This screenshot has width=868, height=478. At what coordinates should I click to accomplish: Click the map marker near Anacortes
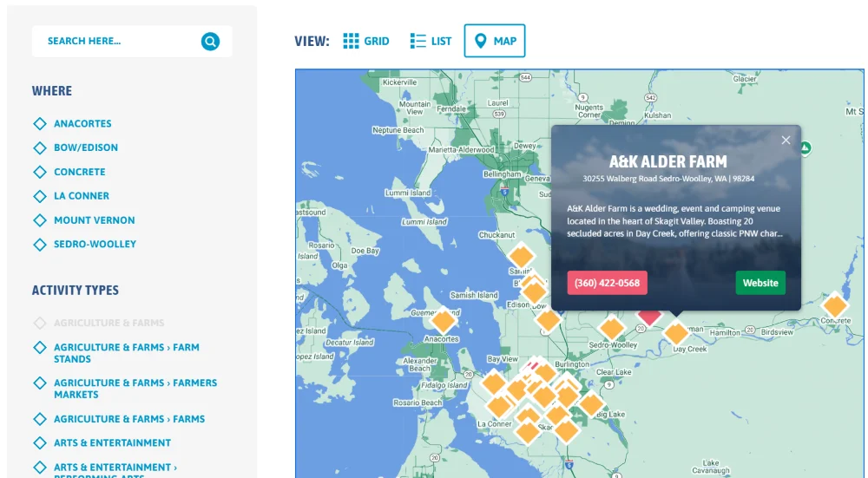444,320
